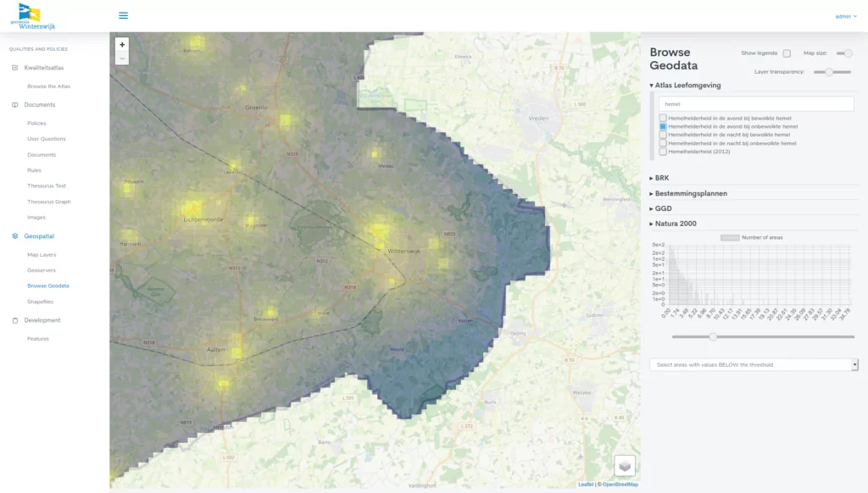Viewport: 868px width, 493px height.
Task: Open User Questions page
Action: (47, 139)
